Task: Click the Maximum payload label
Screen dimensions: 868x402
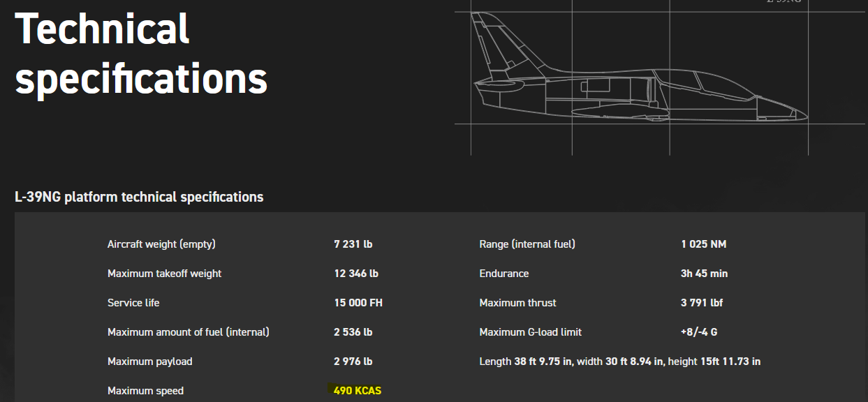Action: pos(149,362)
